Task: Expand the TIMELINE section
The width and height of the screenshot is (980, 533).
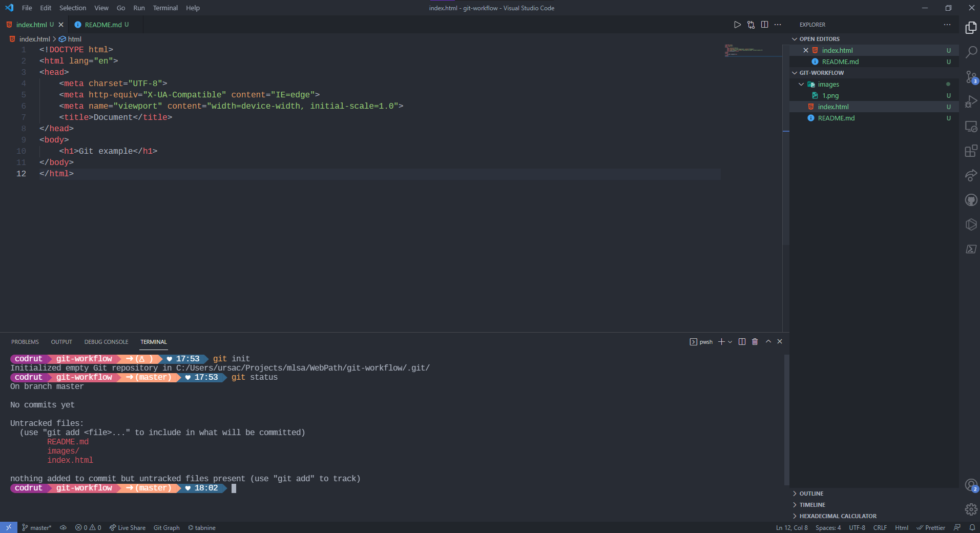Action: (x=812, y=505)
